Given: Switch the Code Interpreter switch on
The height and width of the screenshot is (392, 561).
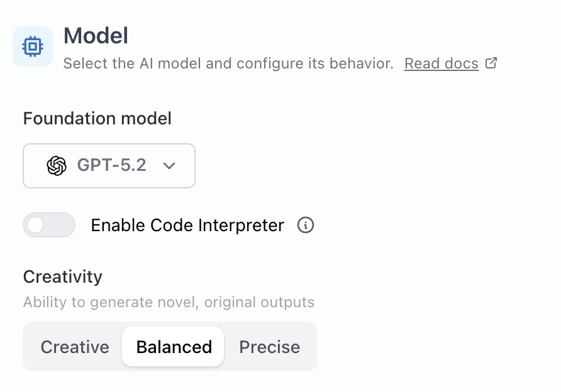Looking at the screenshot, I should tap(49, 224).
